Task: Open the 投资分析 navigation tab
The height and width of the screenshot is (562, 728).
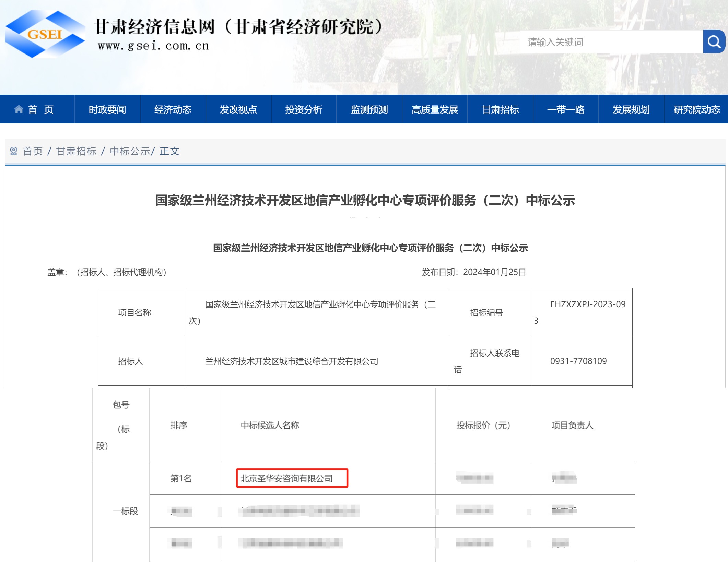Action: point(304,110)
